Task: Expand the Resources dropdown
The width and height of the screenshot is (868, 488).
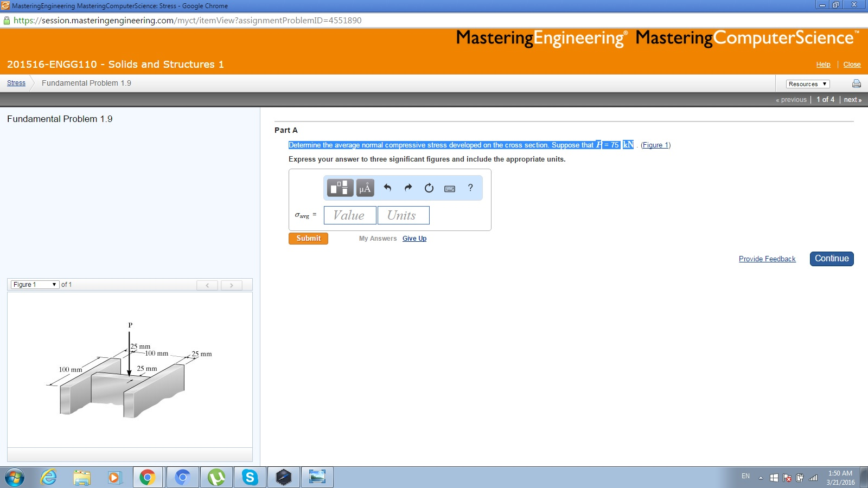Action: (x=807, y=84)
